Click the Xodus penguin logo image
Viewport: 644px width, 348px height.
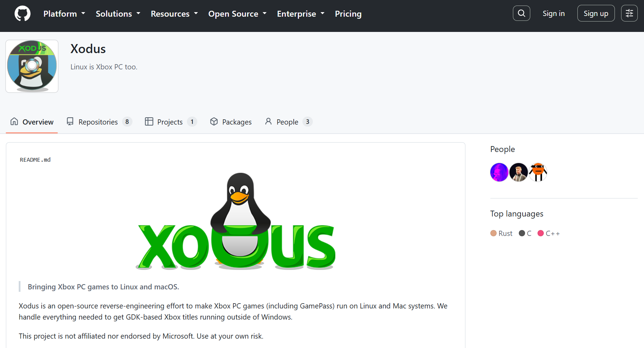[235, 221]
